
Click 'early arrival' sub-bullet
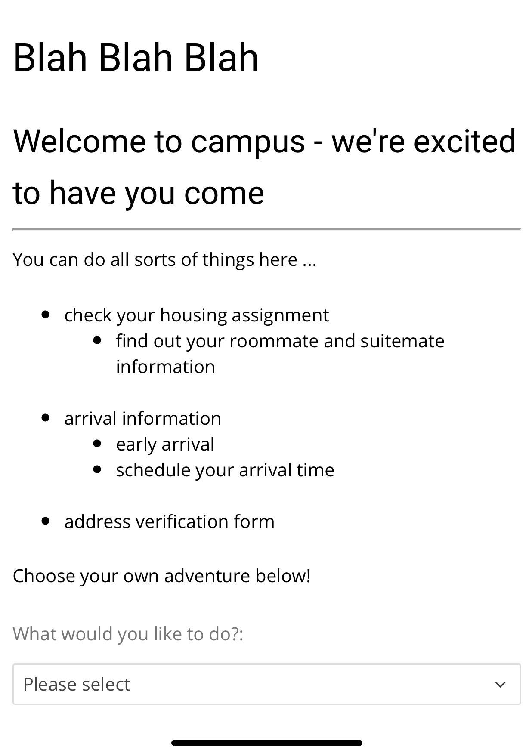[x=165, y=443]
